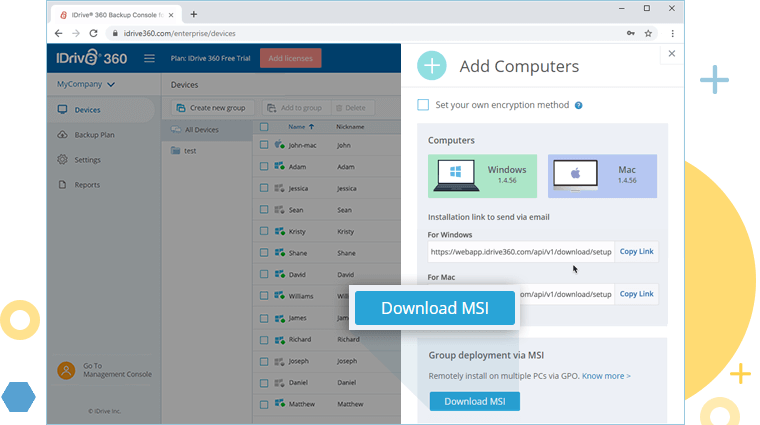The height and width of the screenshot is (425, 760).
Task: Open a new browser tab
Action: click(194, 14)
